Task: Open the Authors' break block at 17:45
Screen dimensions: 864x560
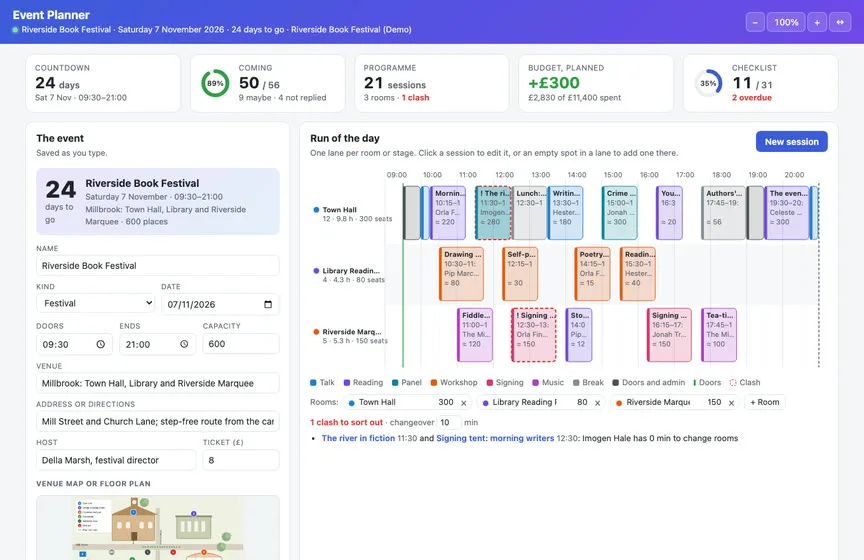Action: (723, 213)
